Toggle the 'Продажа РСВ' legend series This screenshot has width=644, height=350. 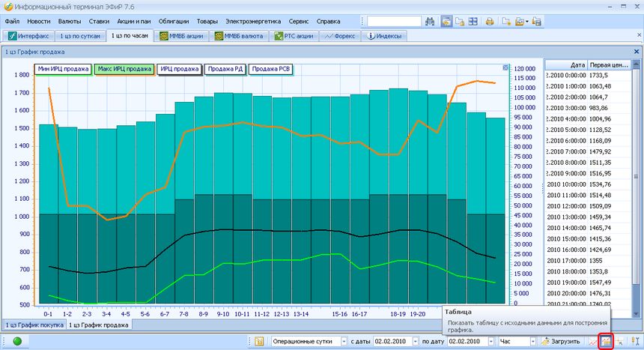coord(271,69)
